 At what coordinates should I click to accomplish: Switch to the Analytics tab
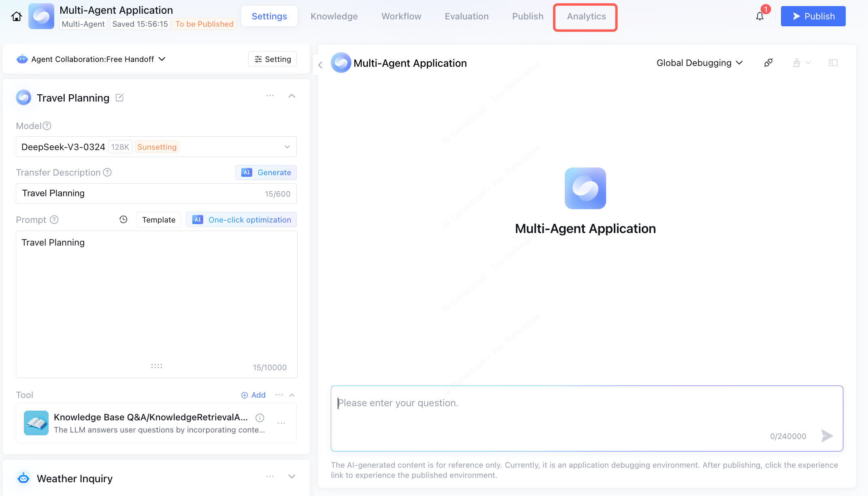tap(586, 16)
